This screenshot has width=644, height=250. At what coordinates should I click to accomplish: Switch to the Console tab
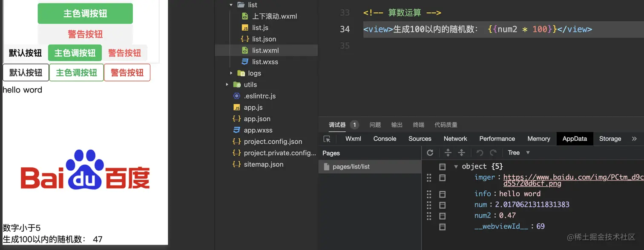pos(385,138)
